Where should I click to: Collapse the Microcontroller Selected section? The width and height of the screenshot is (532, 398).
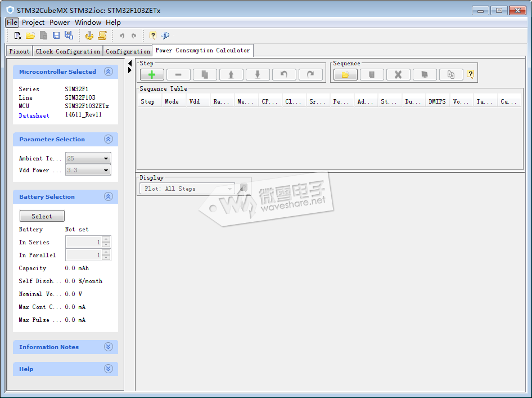pos(109,72)
